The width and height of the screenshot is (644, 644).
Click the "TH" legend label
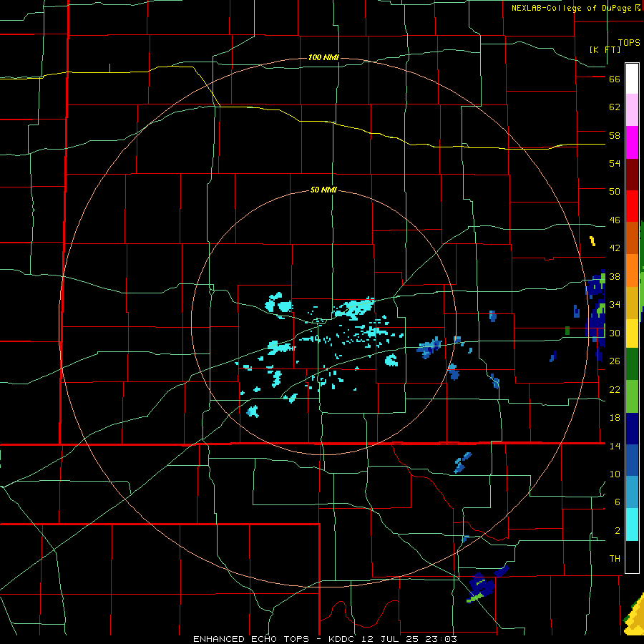coord(615,559)
